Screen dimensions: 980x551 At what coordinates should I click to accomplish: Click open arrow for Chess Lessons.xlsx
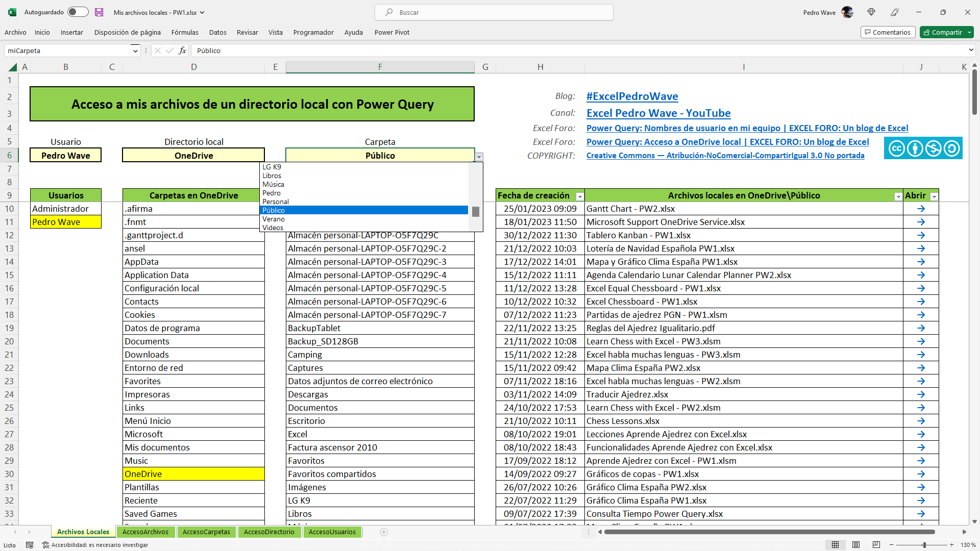pyautogui.click(x=921, y=421)
